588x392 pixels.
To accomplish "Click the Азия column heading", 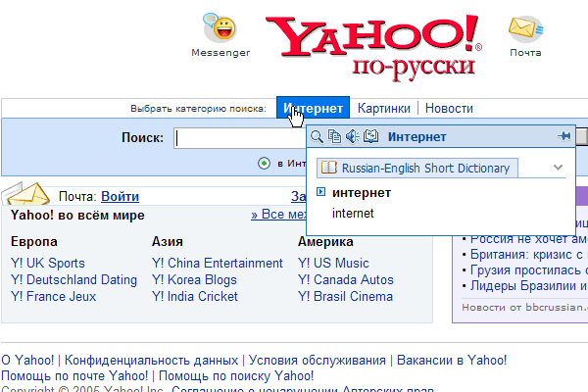I will pyautogui.click(x=168, y=242).
